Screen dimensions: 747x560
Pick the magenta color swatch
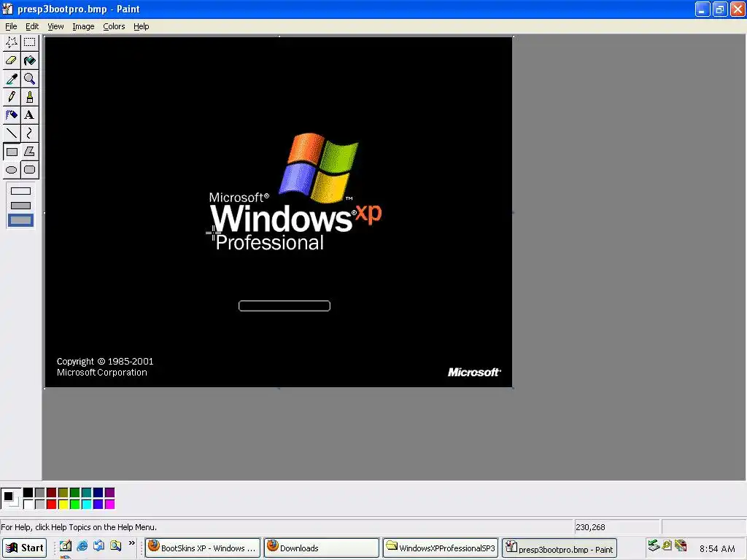click(109, 504)
